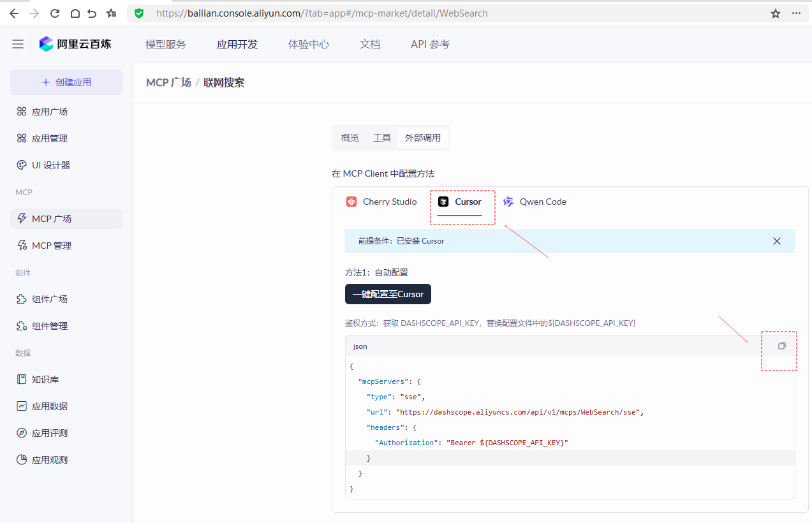Image resolution: width=812 pixels, height=523 pixels.
Task: Click the 应用观测 pie chart icon
Action: 22,460
